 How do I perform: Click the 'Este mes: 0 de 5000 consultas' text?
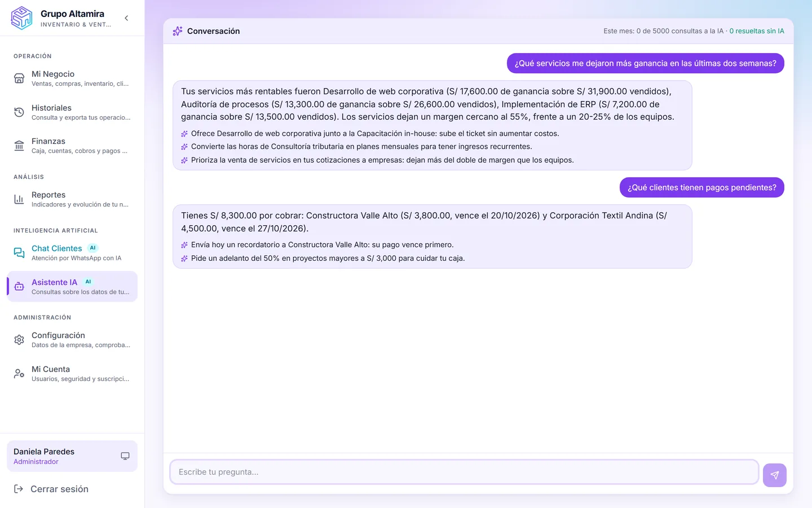663,31
